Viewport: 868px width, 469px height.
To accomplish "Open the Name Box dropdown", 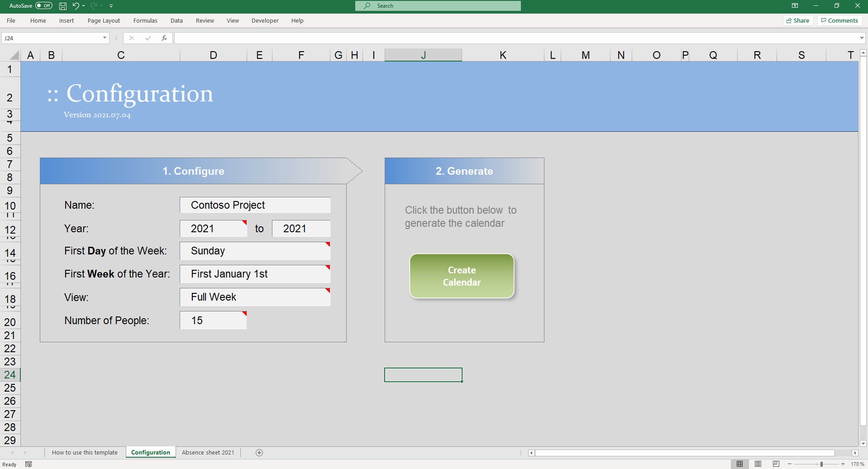I will [x=105, y=38].
